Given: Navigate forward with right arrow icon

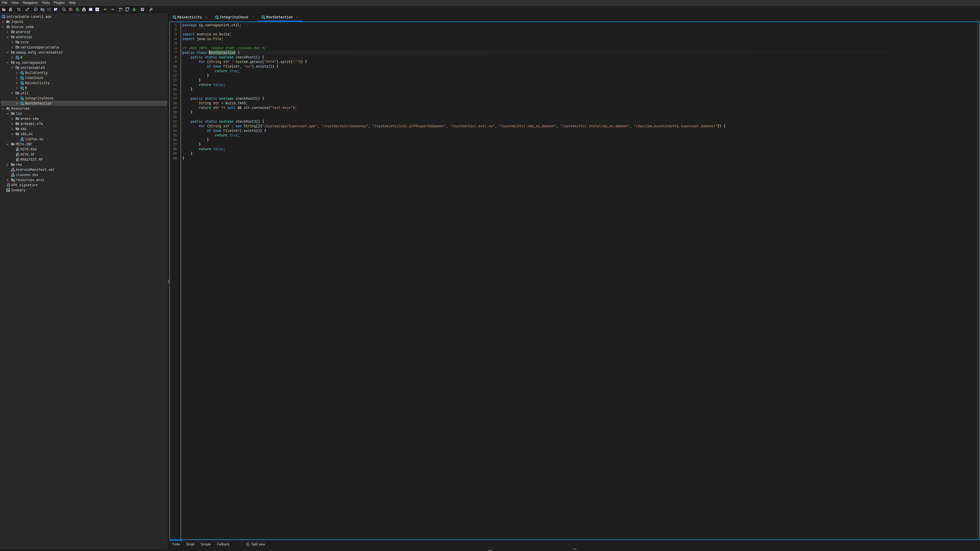Looking at the screenshot, I should (112, 9).
